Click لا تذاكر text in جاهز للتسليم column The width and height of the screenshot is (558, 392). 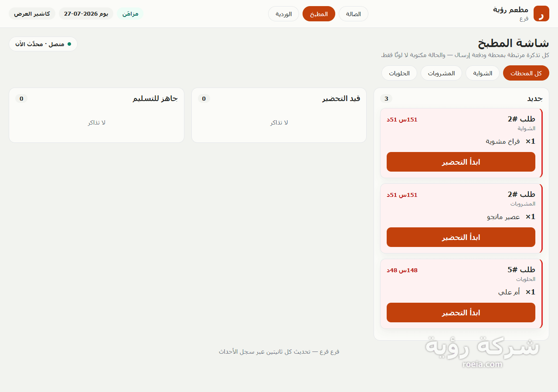[96, 123]
